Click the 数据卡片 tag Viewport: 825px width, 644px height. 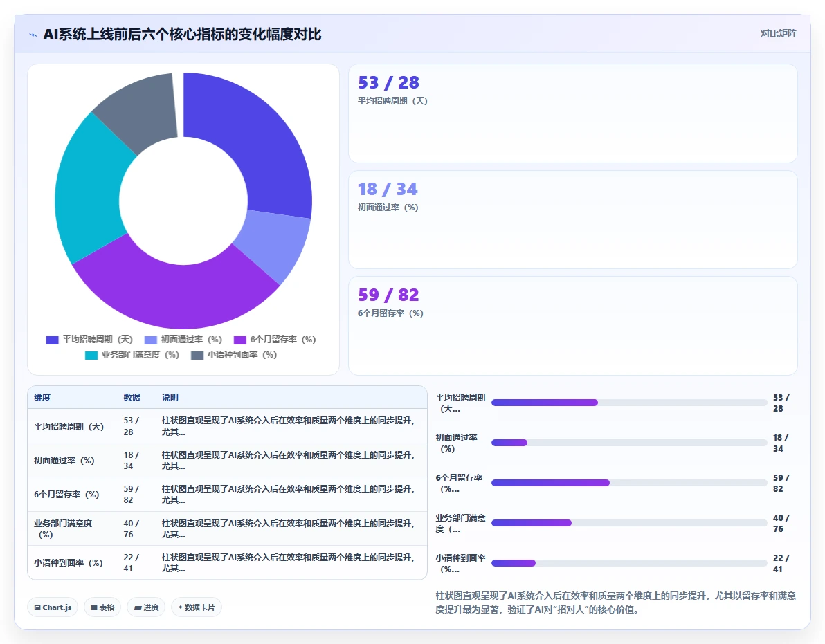pyautogui.click(x=197, y=607)
